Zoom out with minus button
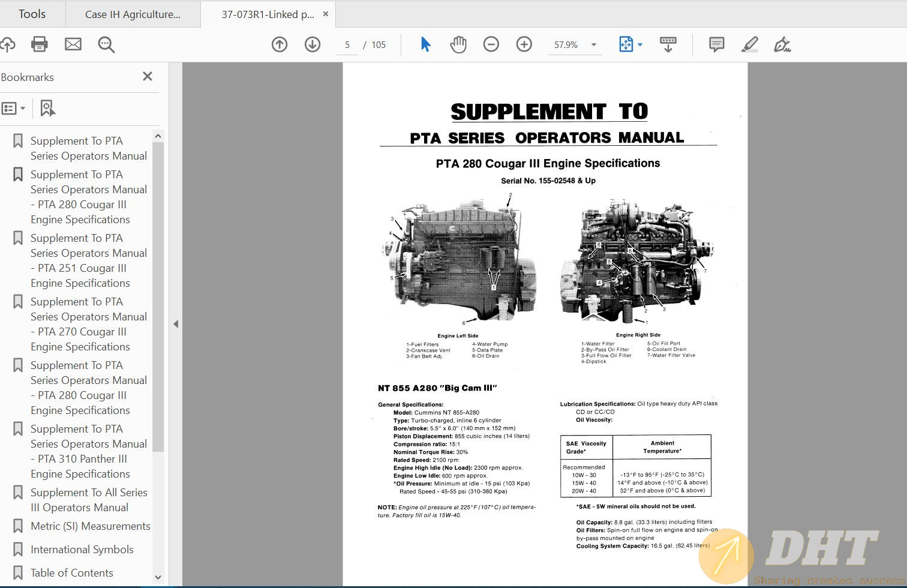 [x=491, y=44]
